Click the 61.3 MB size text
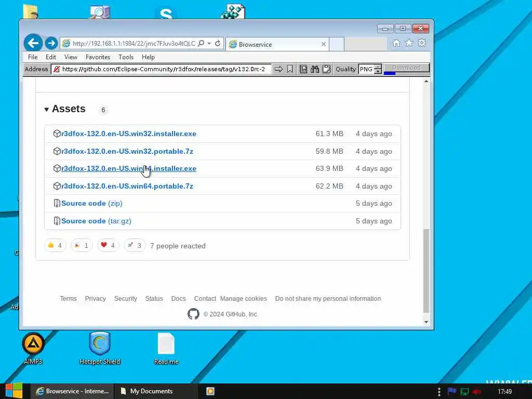 (x=329, y=134)
